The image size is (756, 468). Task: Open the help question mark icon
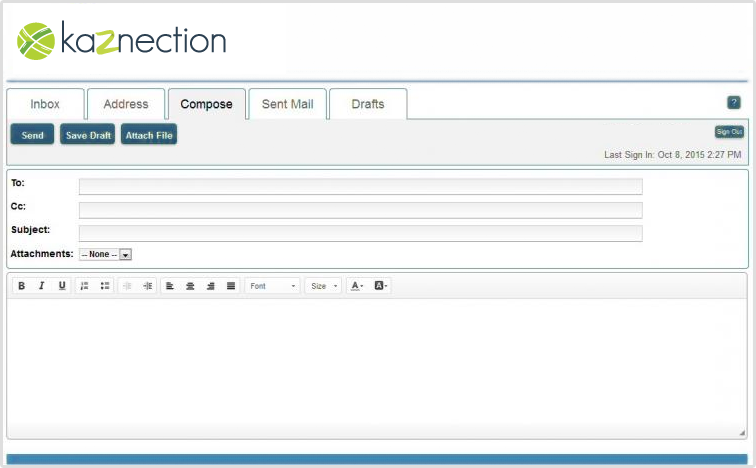tap(733, 102)
